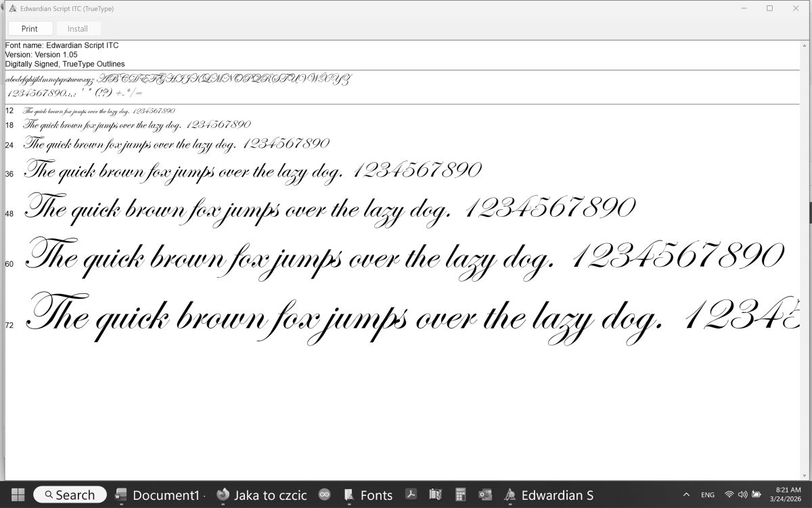
Task: Click the digits and punctuation preview line
Action: point(74,93)
